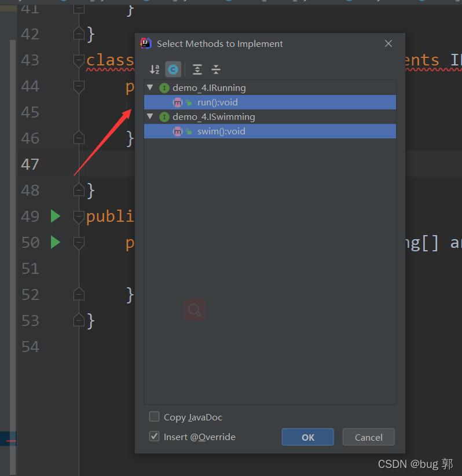Click line number 45 in gutter

pyautogui.click(x=30, y=112)
